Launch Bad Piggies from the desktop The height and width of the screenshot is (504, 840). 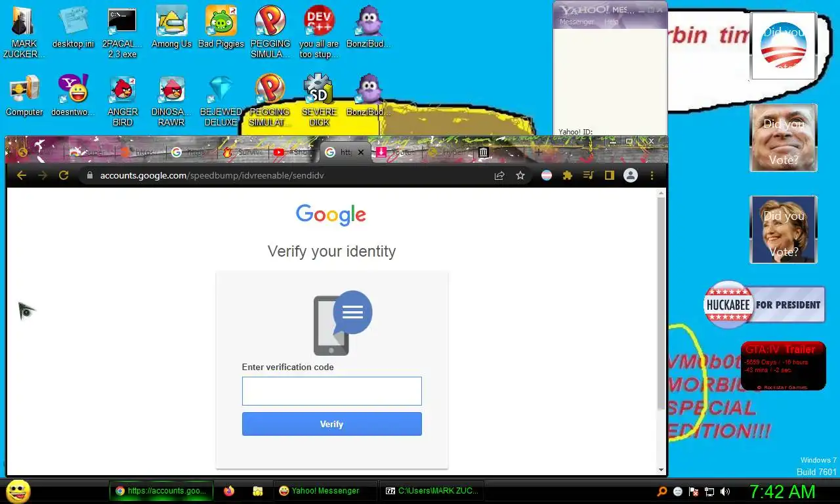coord(221,27)
